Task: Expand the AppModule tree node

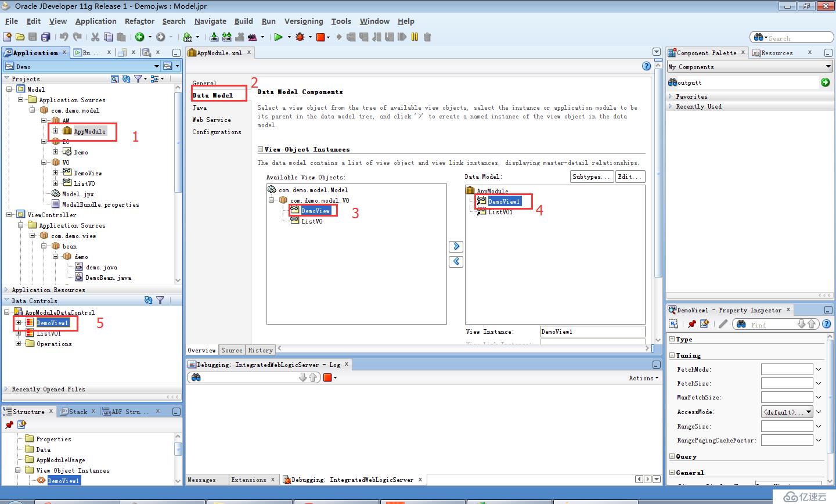Action: pyautogui.click(x=56, y=131)
